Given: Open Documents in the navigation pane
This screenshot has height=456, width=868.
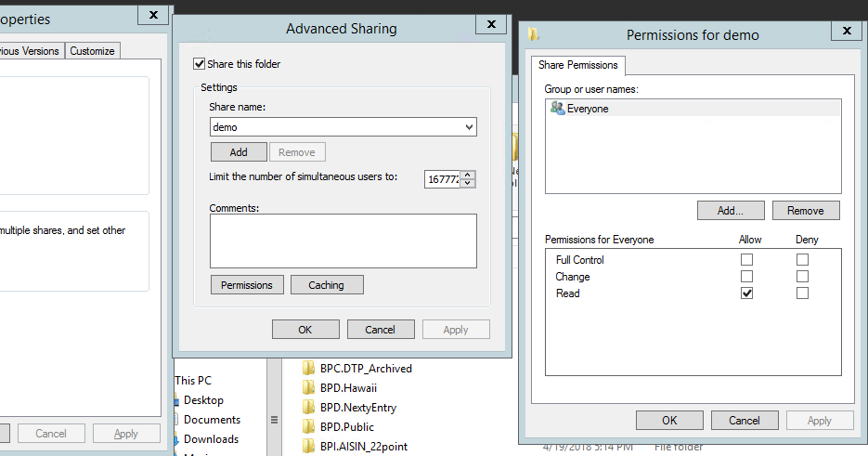Looking at the screenshot, I should (x=212, y=420).
